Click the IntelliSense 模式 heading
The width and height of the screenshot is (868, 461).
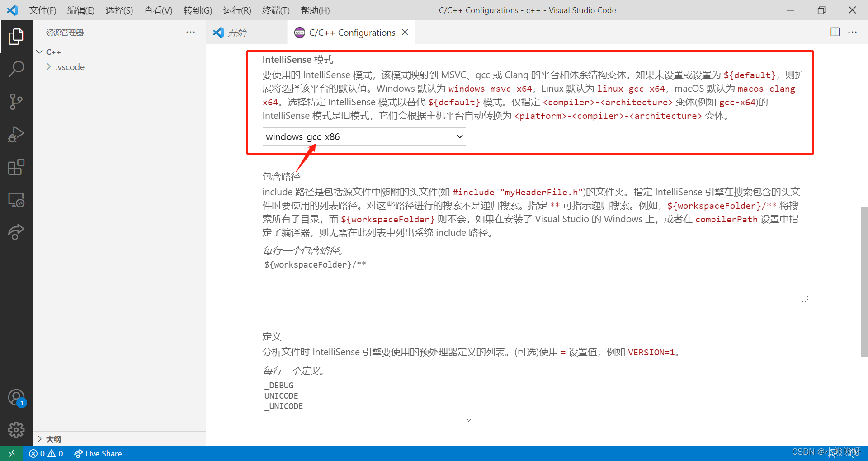[x=297, y=60]
